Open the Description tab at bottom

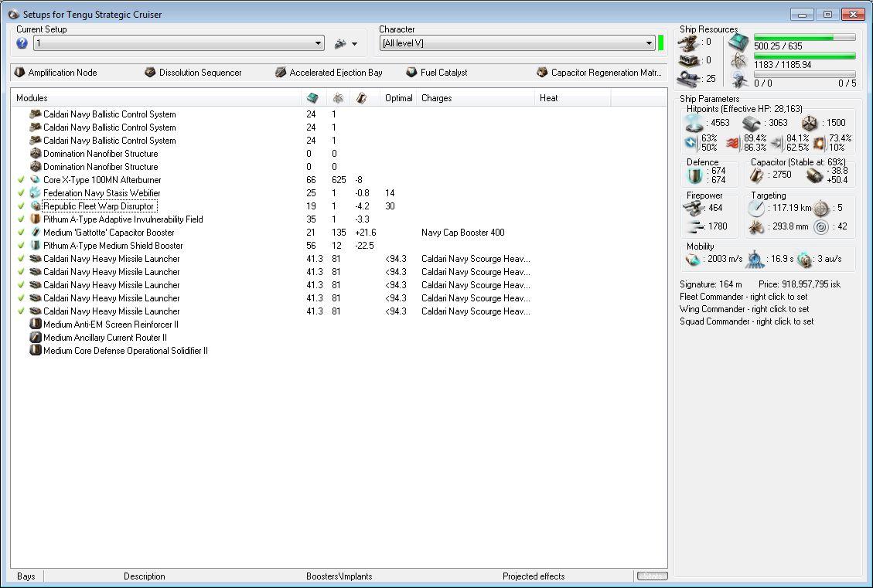coord(144,576)
